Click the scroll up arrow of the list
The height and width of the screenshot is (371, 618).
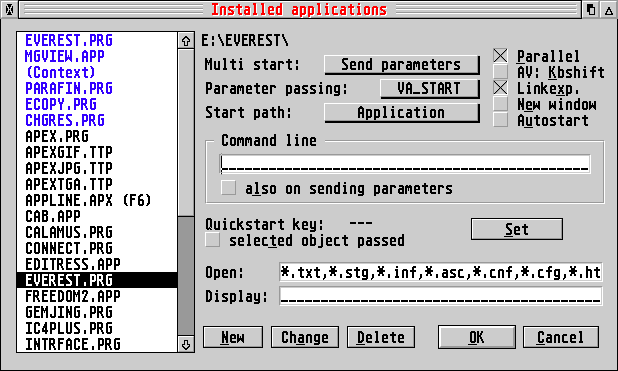click(x=186, y=41)
